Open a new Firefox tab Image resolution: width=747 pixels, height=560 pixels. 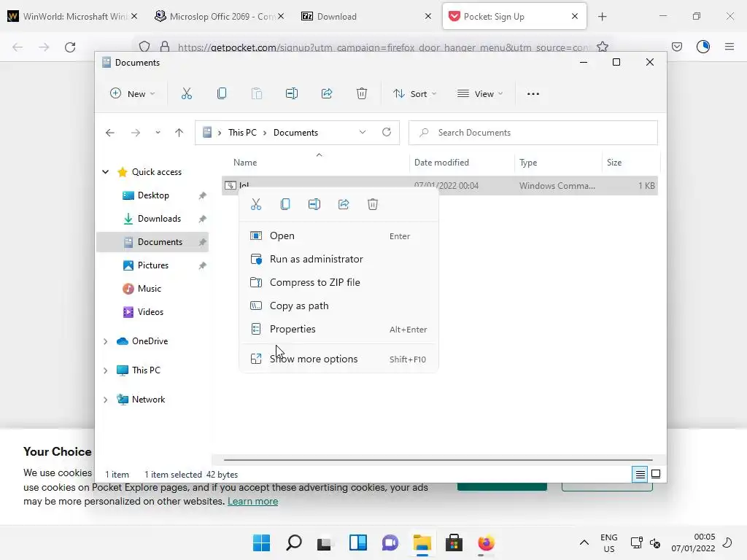coord(602,17)
